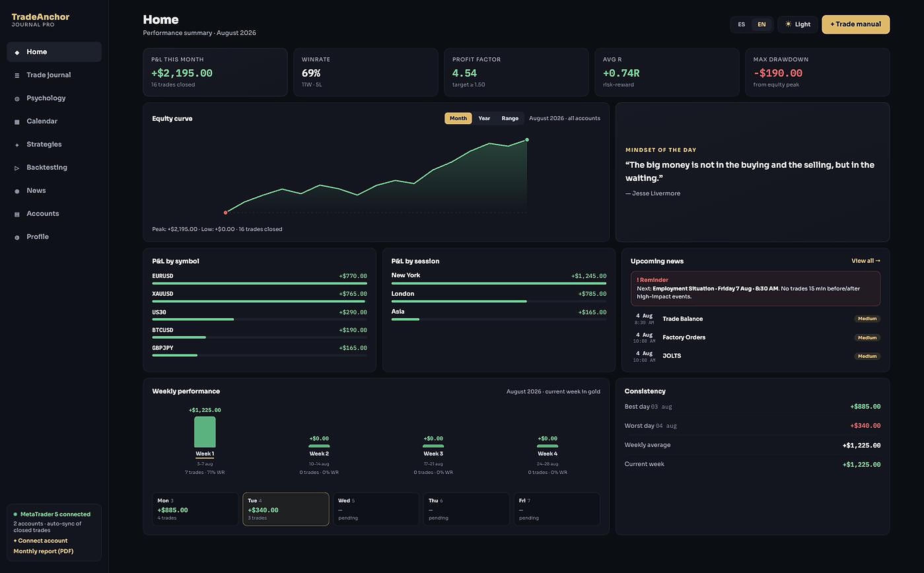Select Week 3 in weekly performance
This screenshot has height=573, width=924.
[433, 454]
